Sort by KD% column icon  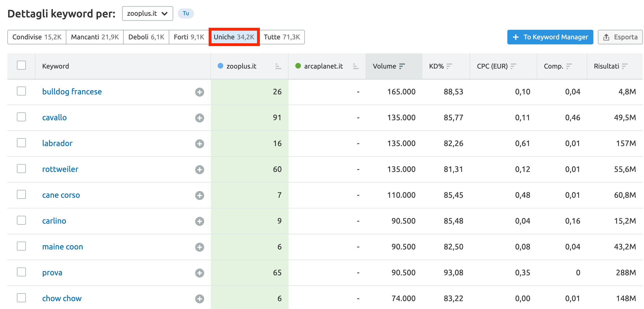(x=449, y=66)
